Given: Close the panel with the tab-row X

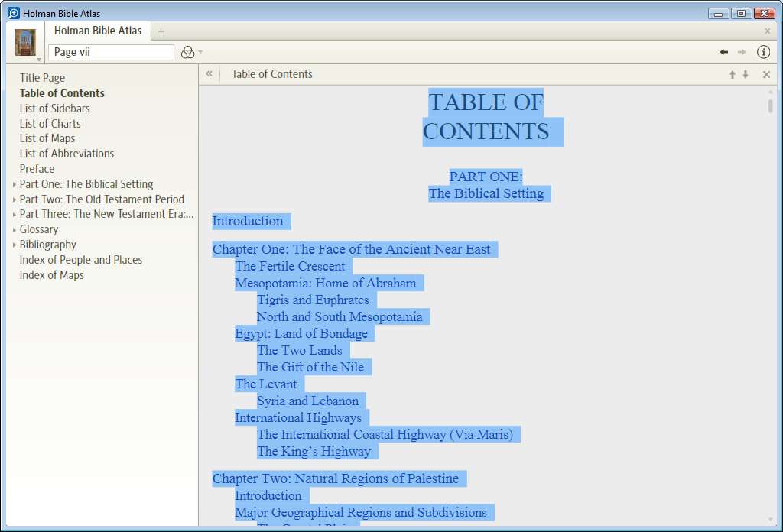Looking at the screenshot, I should [768, 31].
